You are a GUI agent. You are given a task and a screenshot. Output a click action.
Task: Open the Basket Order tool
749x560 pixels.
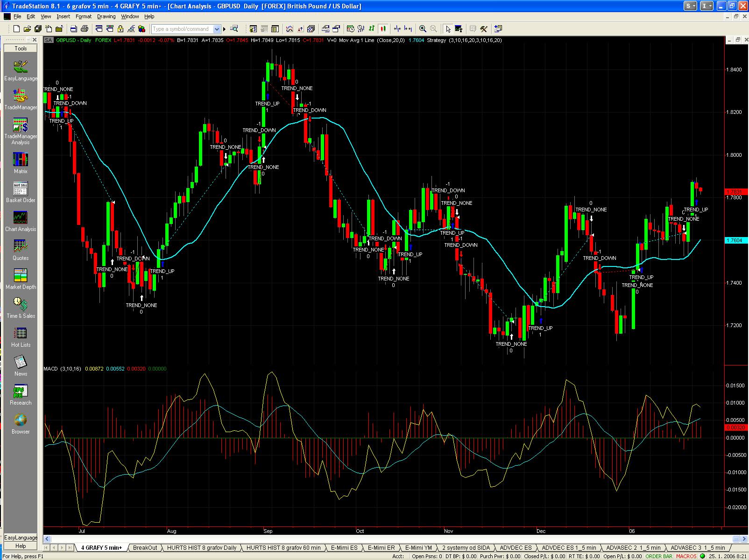[x=21, y=192]
